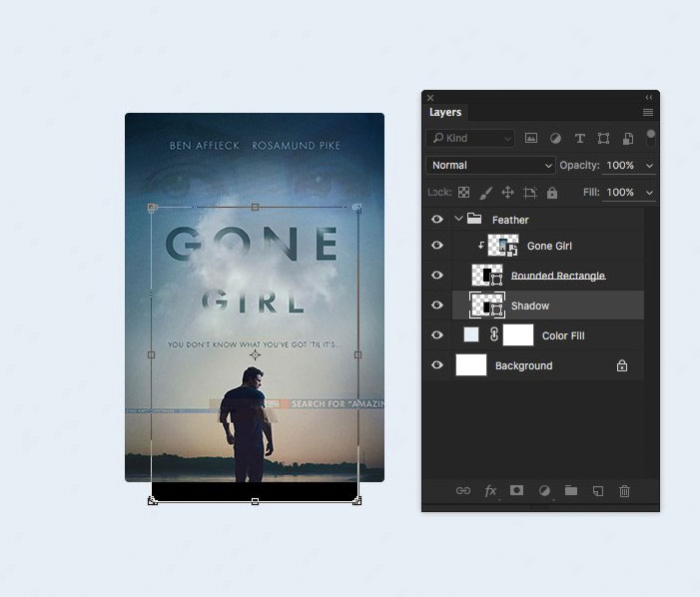
Task: Click the transform center reference point
Action: click(255, 354)
